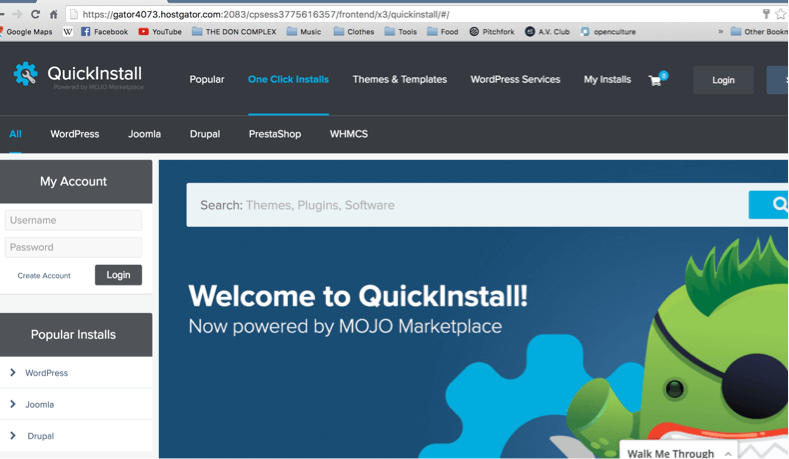Open the Popular menu item
Image resolution: width=789 pixels, height=459 pixels.
click(207, 80)
